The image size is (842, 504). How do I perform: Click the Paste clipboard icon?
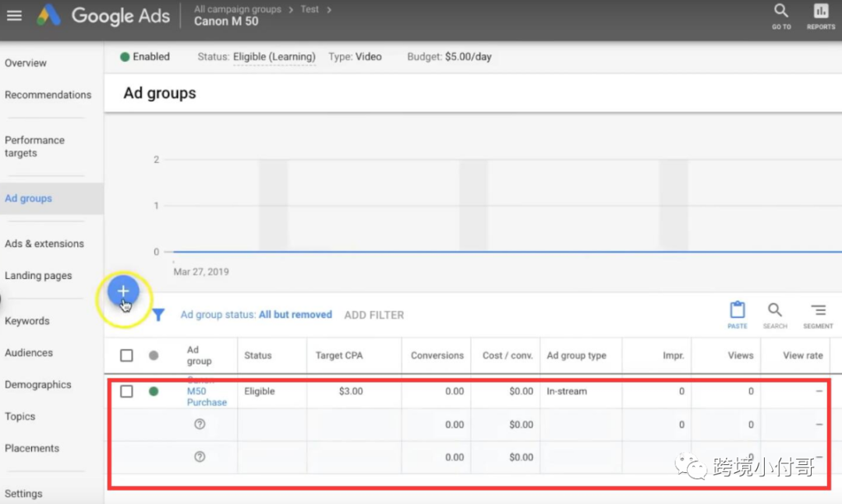(738, 315)
